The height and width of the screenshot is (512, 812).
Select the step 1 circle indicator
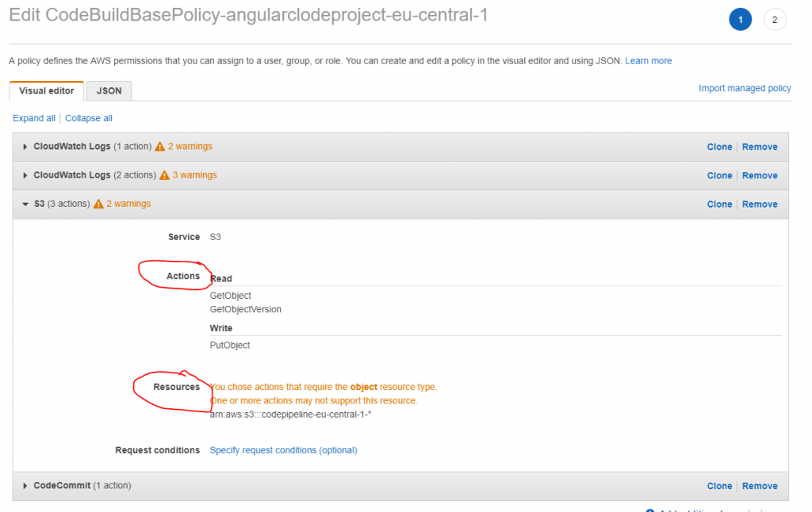point(740,20)
